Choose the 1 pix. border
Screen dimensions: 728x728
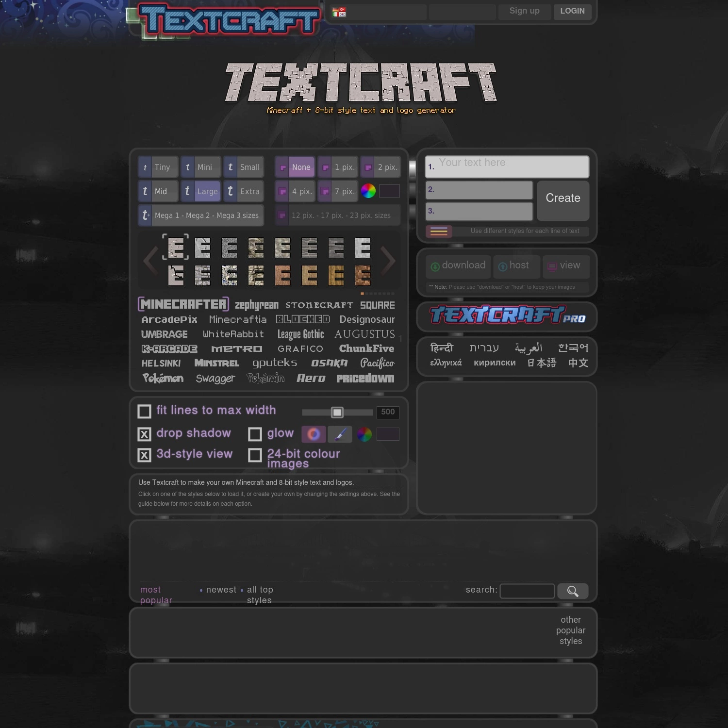point(338,167)
